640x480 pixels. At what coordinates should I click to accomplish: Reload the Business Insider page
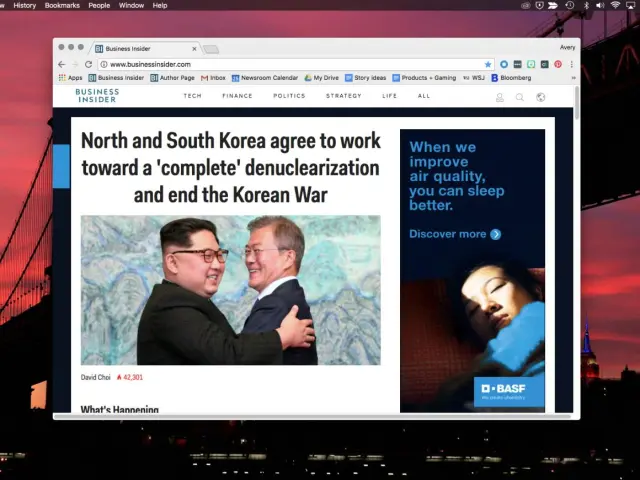pyautogui.click(x=88, y=64)
